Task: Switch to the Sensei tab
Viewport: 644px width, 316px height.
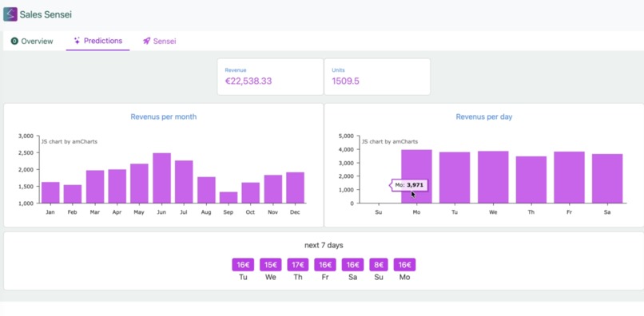Action: click(x=159, y=41)
